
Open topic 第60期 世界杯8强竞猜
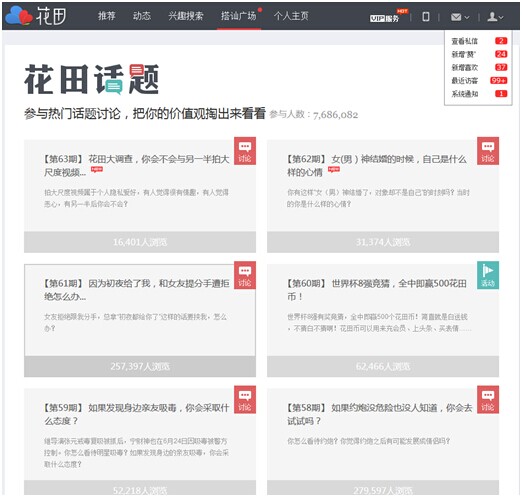coord(377,290)
